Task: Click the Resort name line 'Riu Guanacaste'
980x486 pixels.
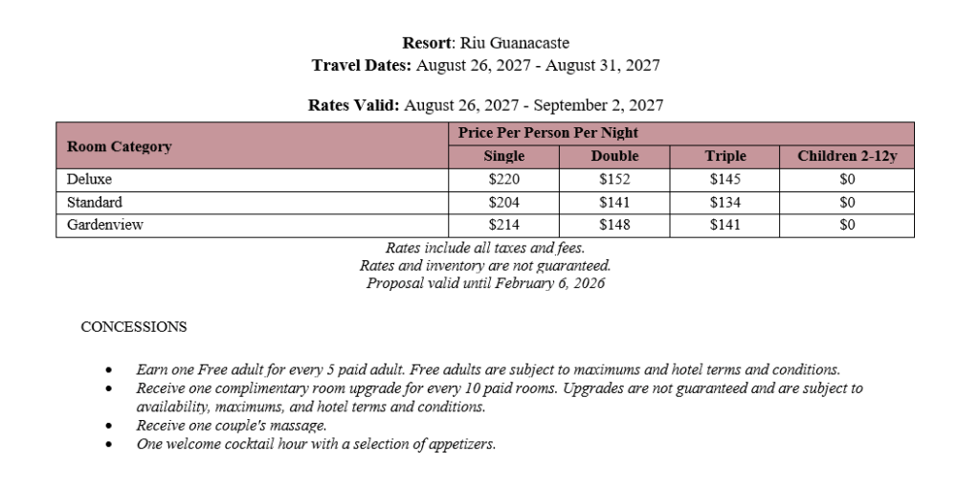Action: [485, 43]
